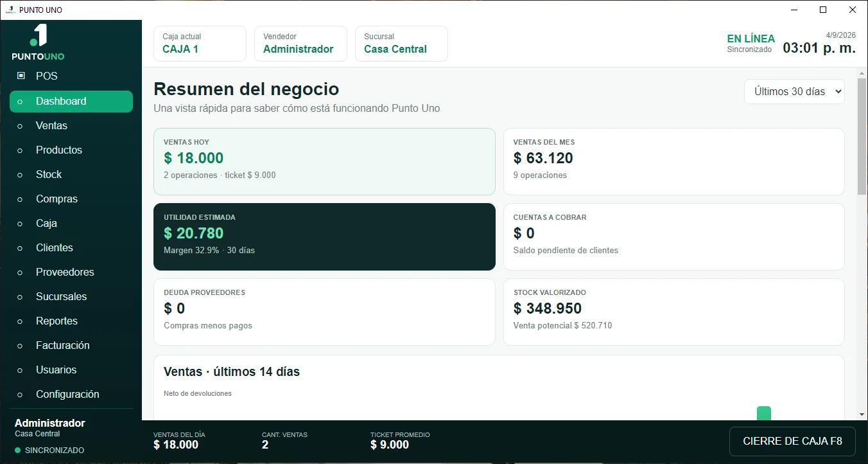Go to Ventas in sidebar

71,126
